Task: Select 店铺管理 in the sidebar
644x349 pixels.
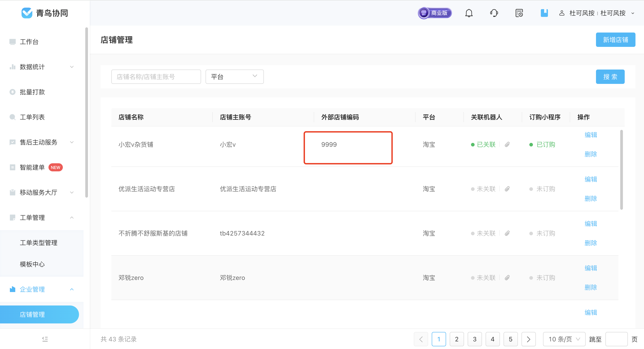Action: [x=39, y=314]
